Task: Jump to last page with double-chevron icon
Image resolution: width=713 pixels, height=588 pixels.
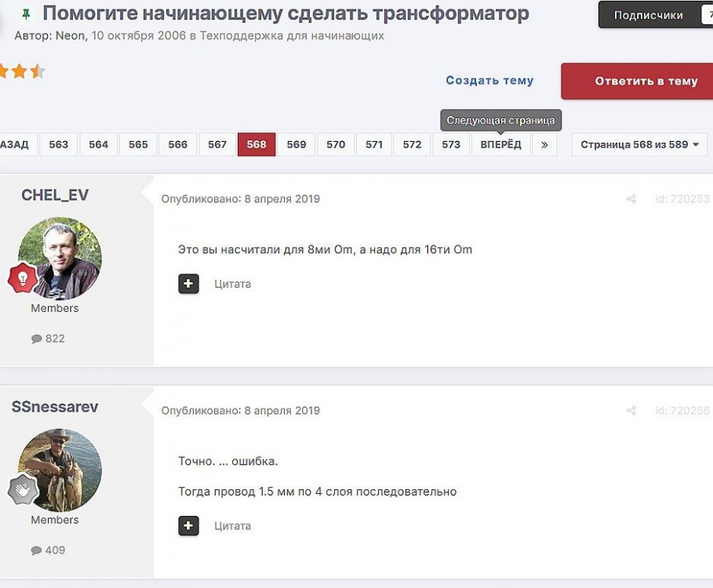Action: click(544, 145)
